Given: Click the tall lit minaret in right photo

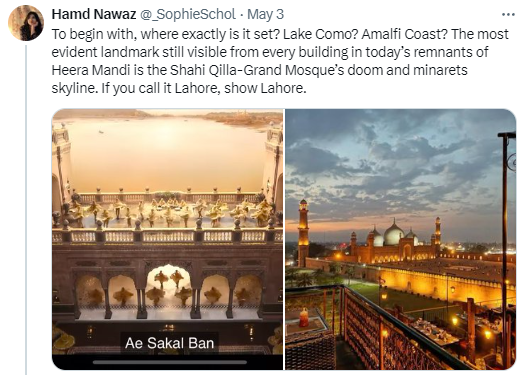Looking at the screenshot, I should [303, 232].
